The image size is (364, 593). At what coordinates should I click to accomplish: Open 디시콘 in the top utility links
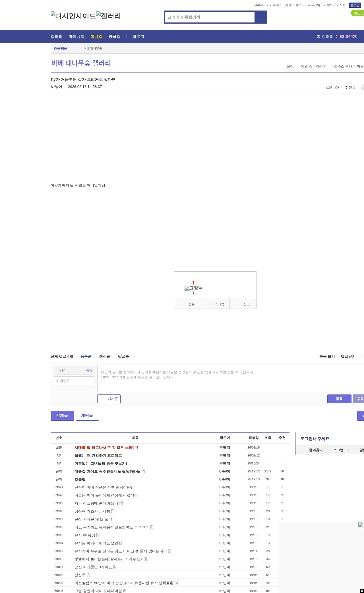click(341, 5)
